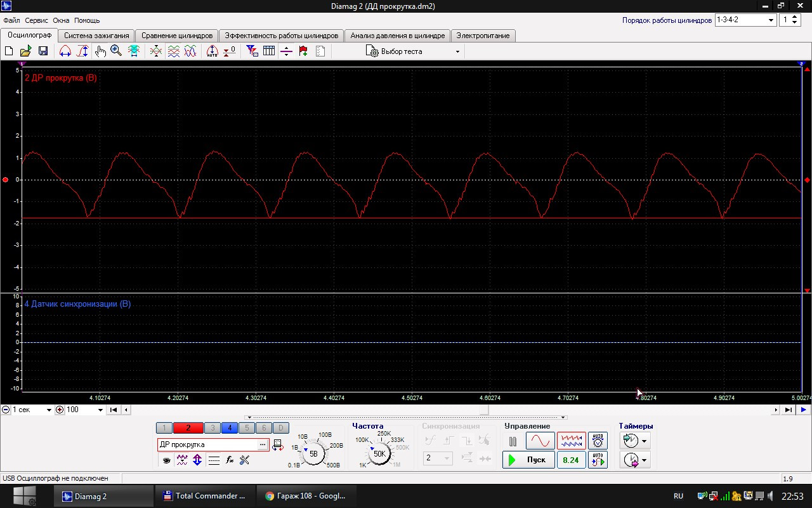812x508 pixels.
Task: Save the recording with the floppy disk icon
Action: [43, 51]
